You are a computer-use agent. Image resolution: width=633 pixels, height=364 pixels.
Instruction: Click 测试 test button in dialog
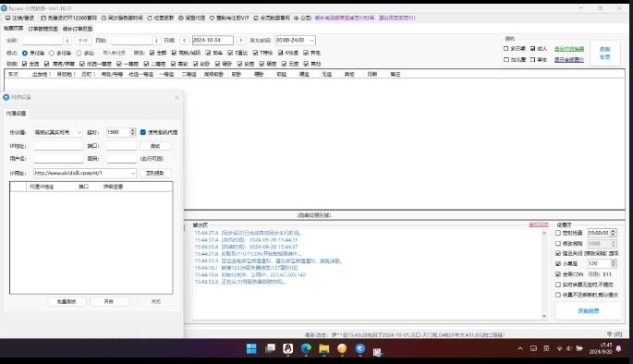(155, 146)
